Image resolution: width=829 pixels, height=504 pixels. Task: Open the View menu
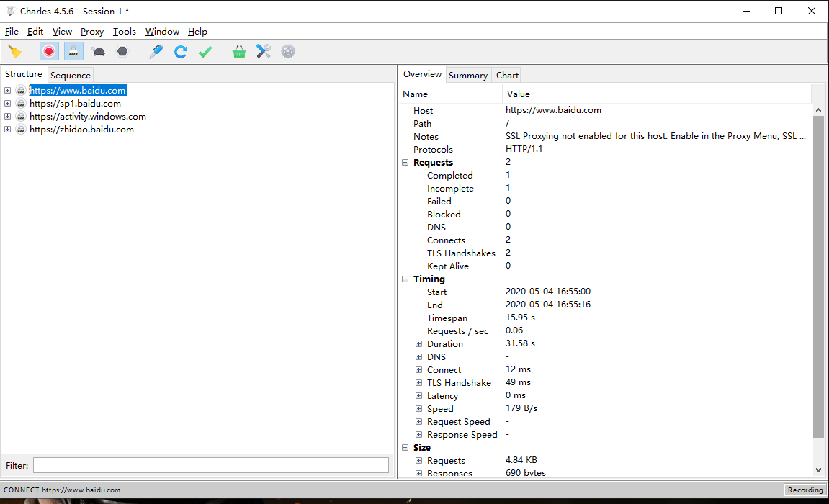(x=62, y=32)
